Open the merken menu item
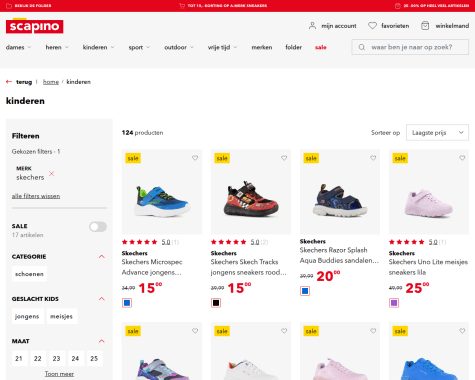 pos(262,47)
